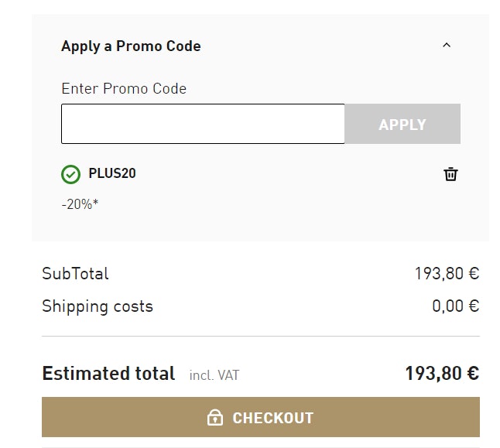Click the bold estimated total amount
The height and width of the screenshot is (448, 500).
442,374
